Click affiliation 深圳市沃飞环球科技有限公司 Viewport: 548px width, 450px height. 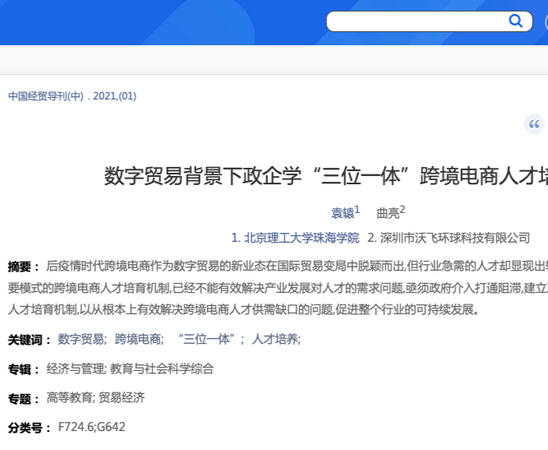[455, 238]
